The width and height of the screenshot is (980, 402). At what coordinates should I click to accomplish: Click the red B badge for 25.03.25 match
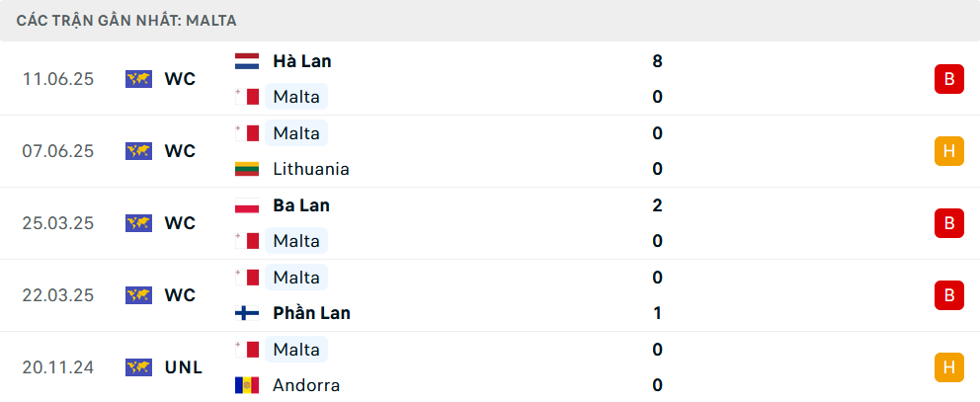tap(948, 223)
